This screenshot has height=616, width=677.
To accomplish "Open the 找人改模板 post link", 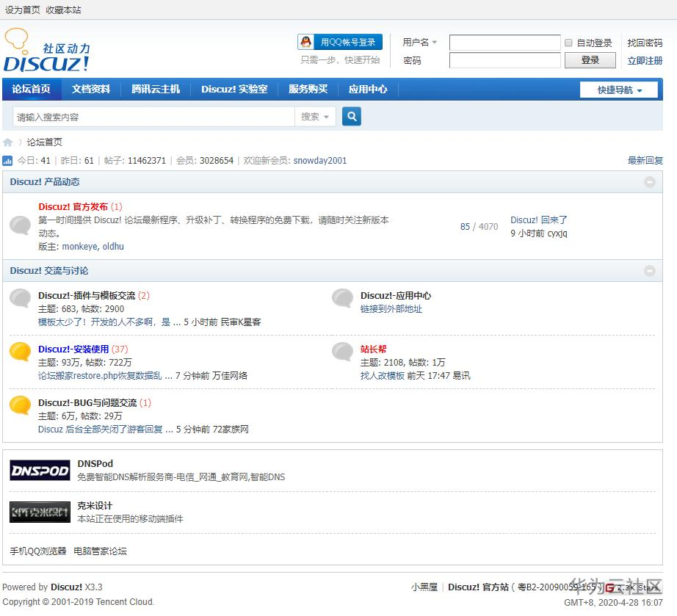I will [x=382, y=376].
